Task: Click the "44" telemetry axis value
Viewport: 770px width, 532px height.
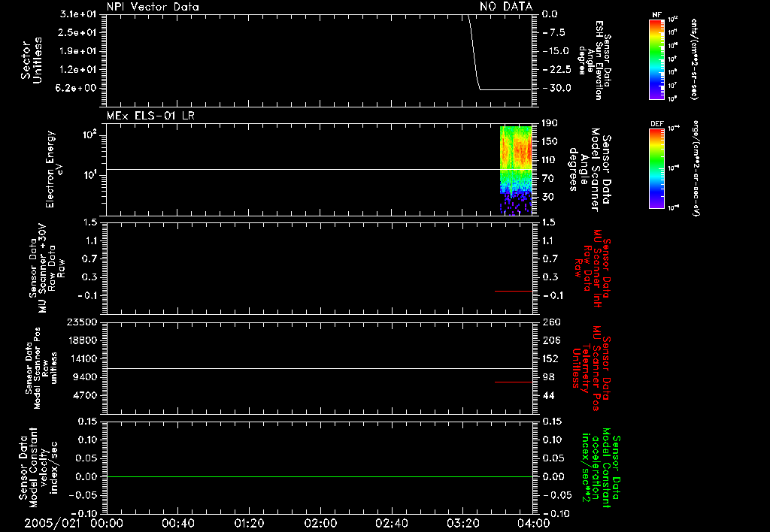Action: [548, 395]
